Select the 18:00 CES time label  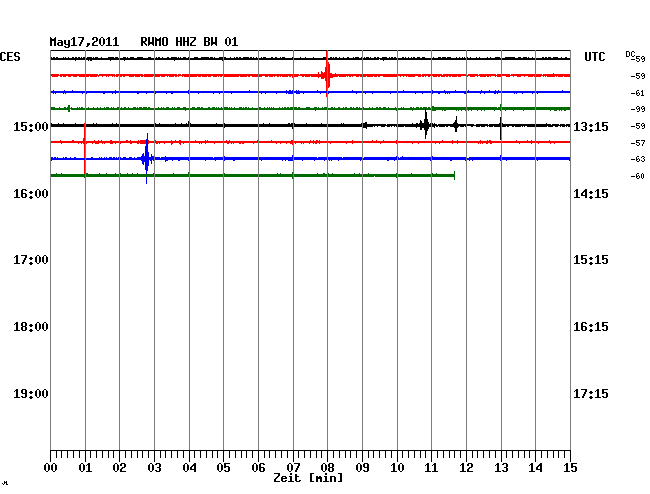pos(31,327)
